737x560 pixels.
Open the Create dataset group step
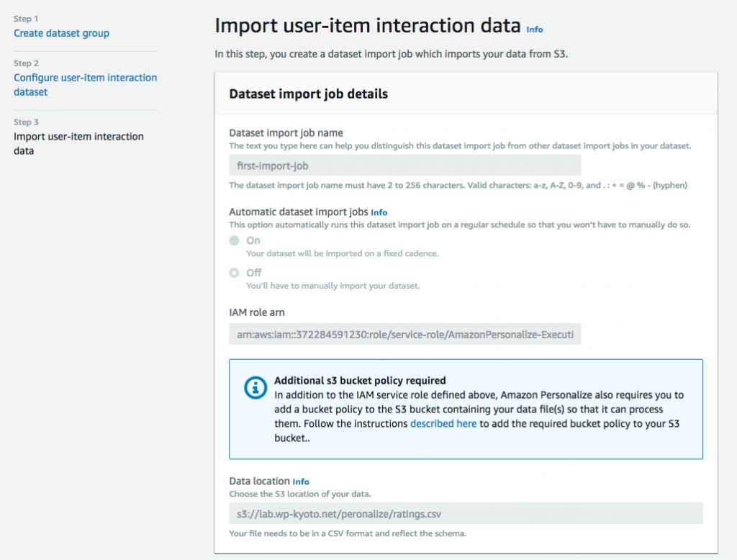(62, 33)
